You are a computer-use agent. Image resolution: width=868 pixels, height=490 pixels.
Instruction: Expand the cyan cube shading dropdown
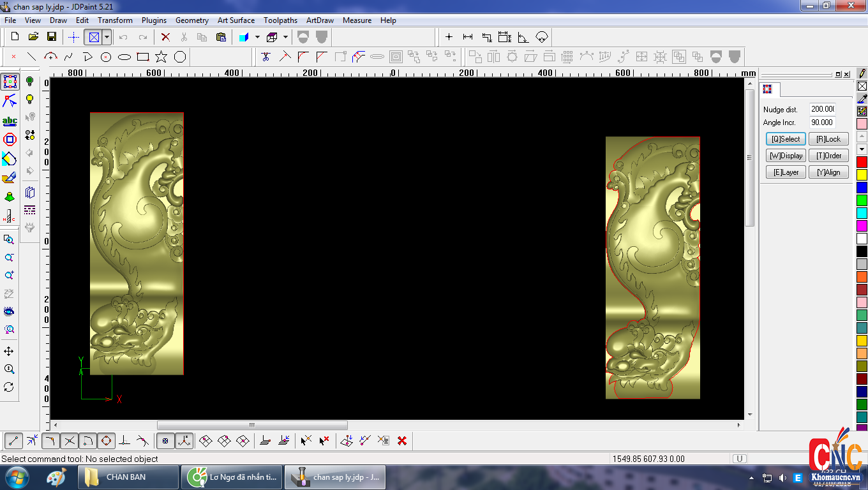(257, 37)
